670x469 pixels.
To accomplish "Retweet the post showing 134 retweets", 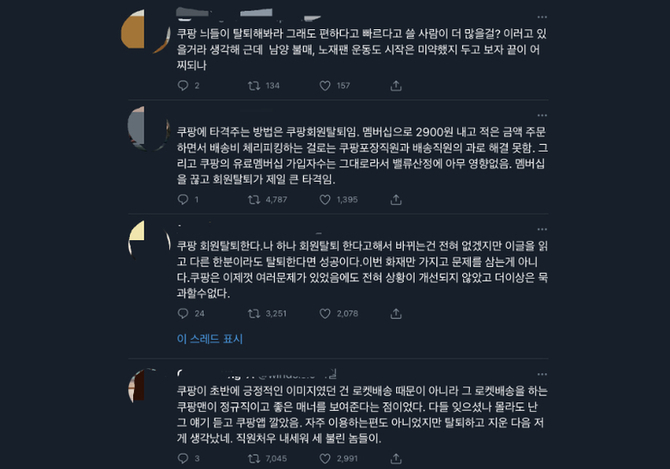I will [x=254, y=86].
